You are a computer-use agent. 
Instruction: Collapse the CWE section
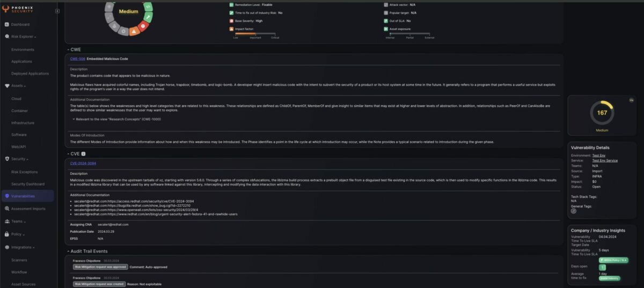[68, 50]
